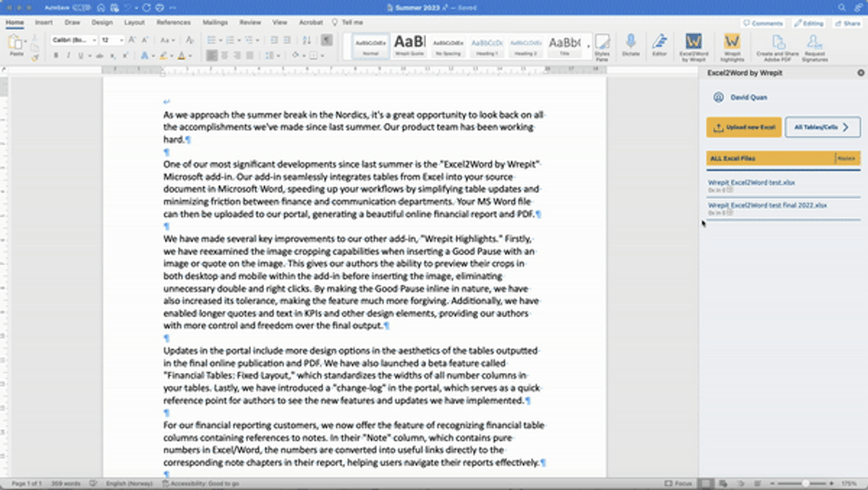Decrease the font size

point(145,40)
